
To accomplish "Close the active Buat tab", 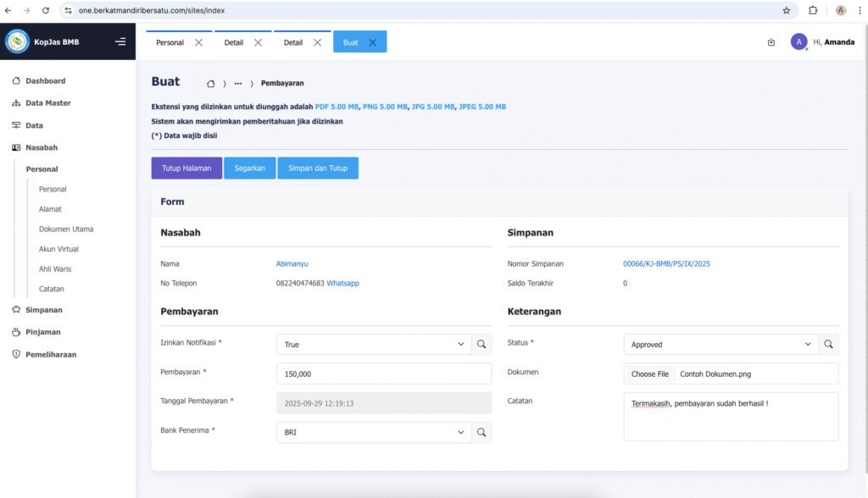I will (372, 42).
